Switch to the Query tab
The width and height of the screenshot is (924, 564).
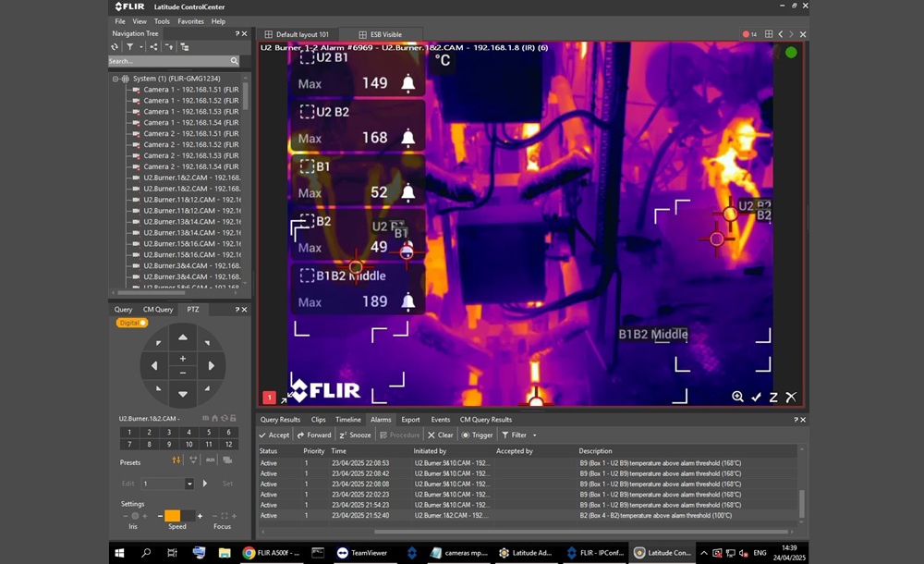pyautogui.click(x=123, y=309)
